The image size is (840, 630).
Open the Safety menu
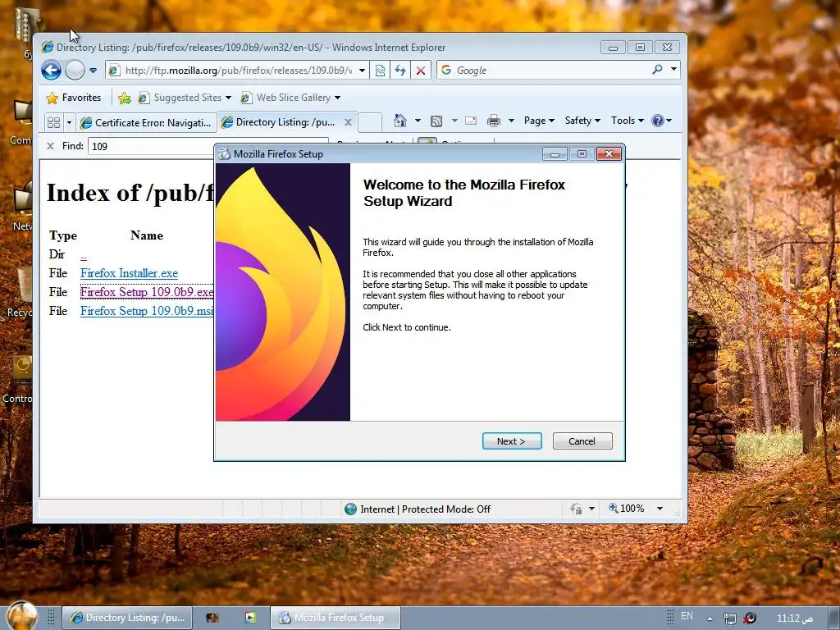click(x=582, y=121)
